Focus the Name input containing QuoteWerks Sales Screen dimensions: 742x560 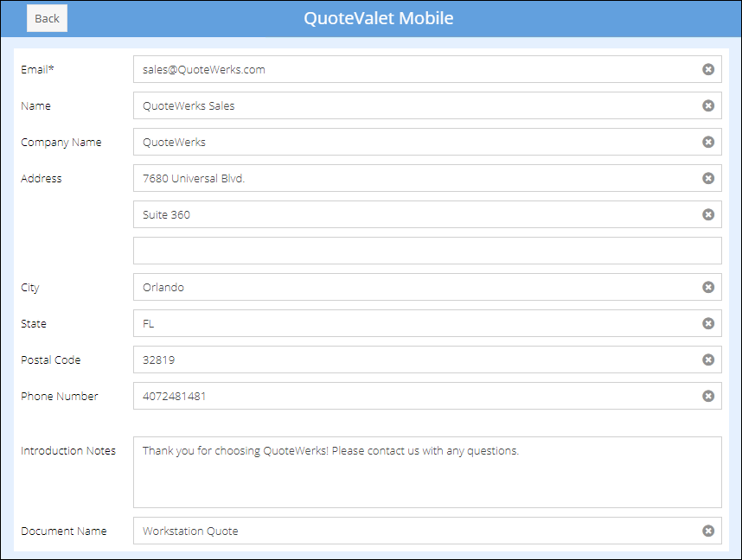click(415, 105)
